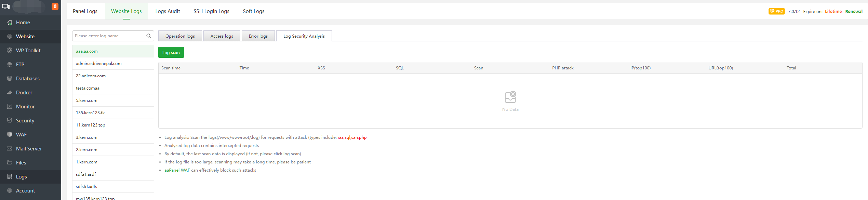
Task: Start the green Log scan button
Action: 171,52
